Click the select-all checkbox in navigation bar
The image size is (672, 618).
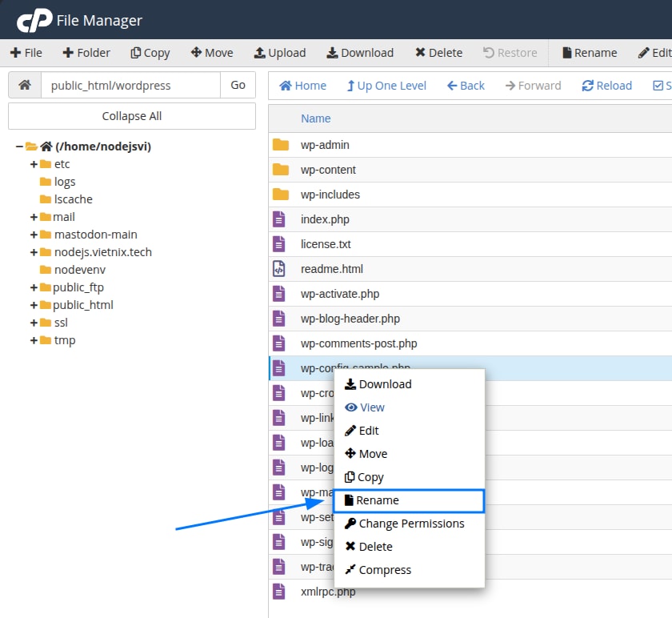pyautogui.click(x=658, y=86)
